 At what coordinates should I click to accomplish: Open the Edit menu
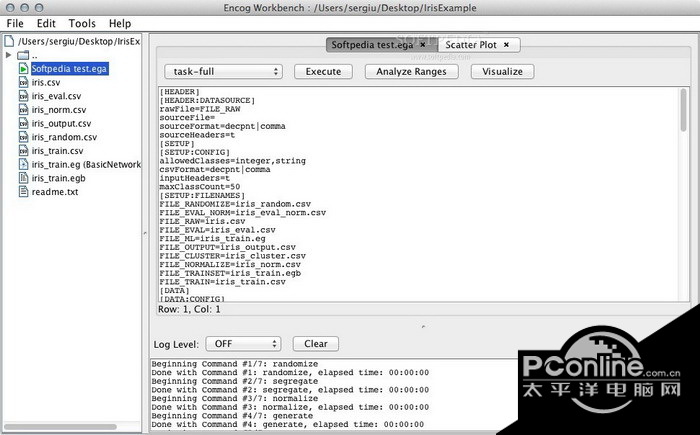pos(46,24)
